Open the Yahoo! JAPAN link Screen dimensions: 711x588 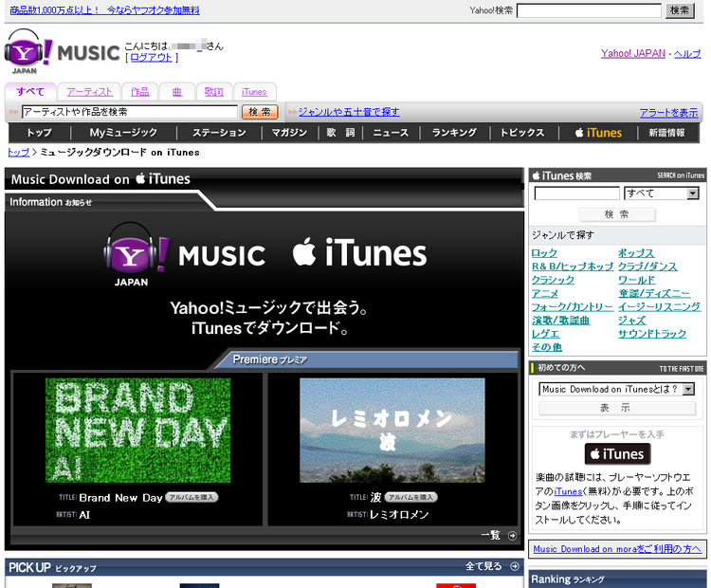tap(633, 53)
